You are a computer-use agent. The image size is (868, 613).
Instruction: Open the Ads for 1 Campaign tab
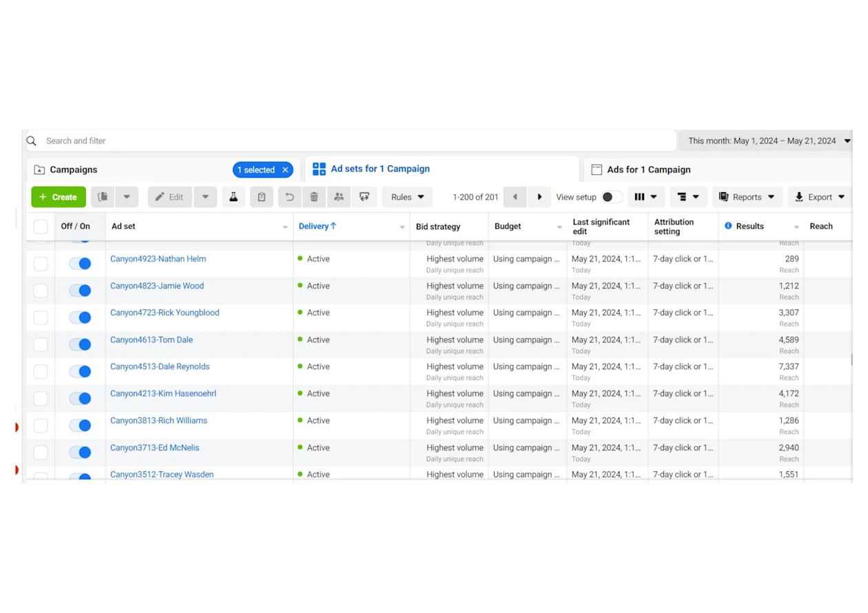pyautogui.click(x=648, y=169)
